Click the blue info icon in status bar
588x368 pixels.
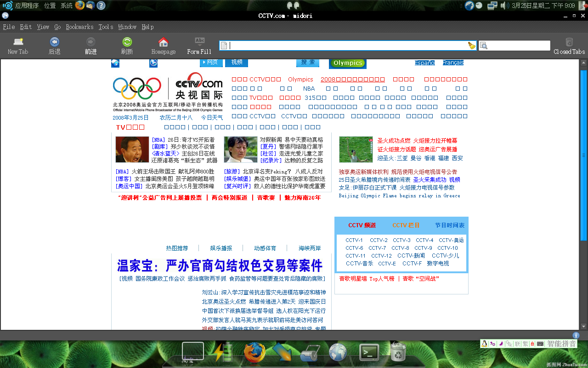pos(576,335)
